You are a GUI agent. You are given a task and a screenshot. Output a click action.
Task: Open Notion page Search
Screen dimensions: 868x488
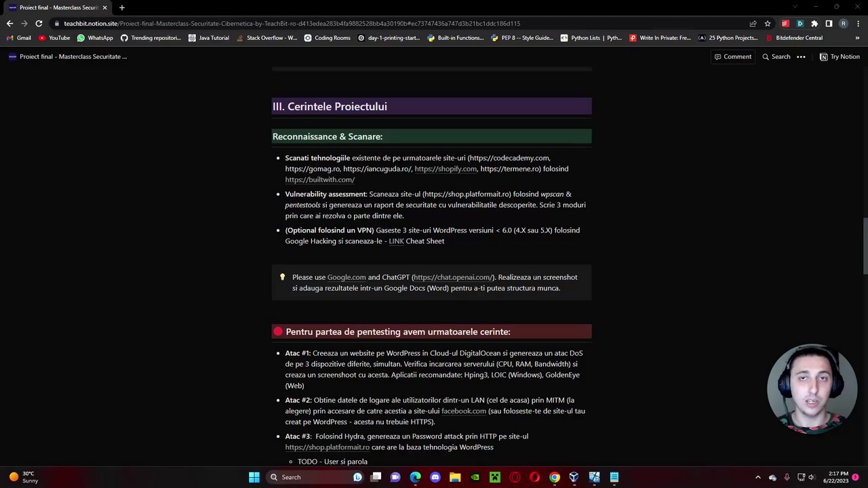pyautogui.click(x=776, y=57)
